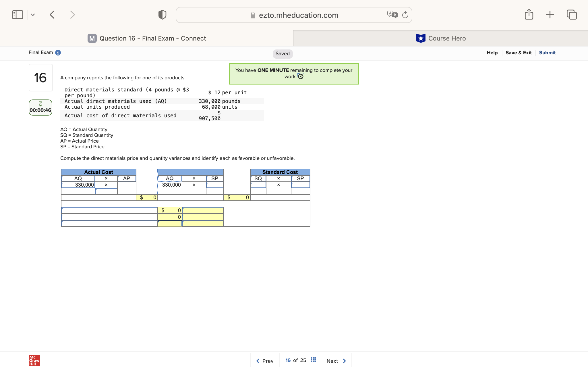The height and width of the screenshot is (368, 588).
Task: Go back with browser back arrow
Action: click(52, 15)
